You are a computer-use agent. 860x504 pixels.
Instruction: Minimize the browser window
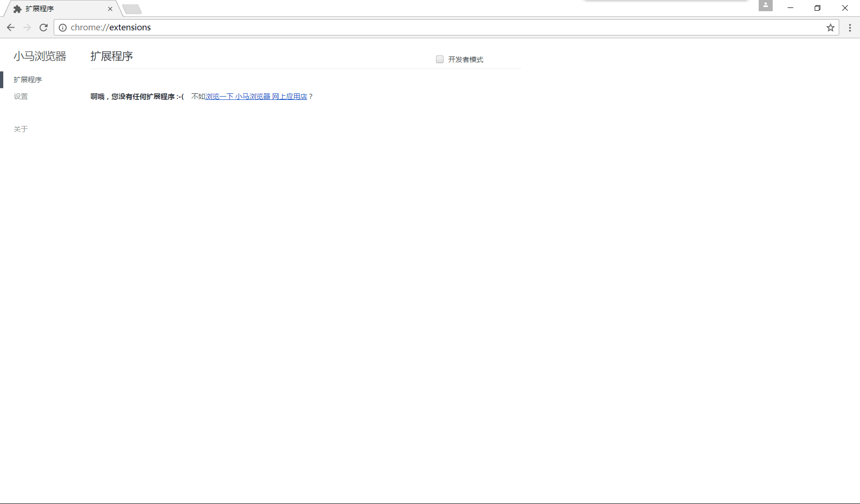[790, 8]
